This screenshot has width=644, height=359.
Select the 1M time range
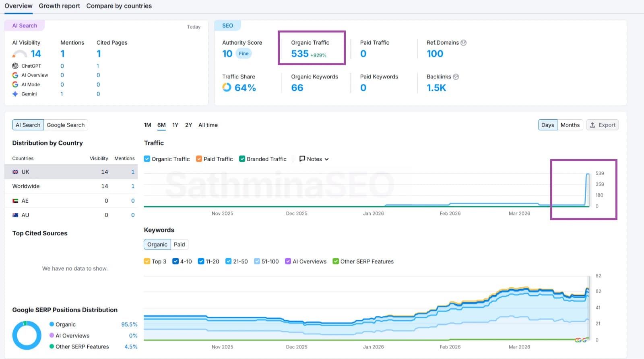point(148,125)
